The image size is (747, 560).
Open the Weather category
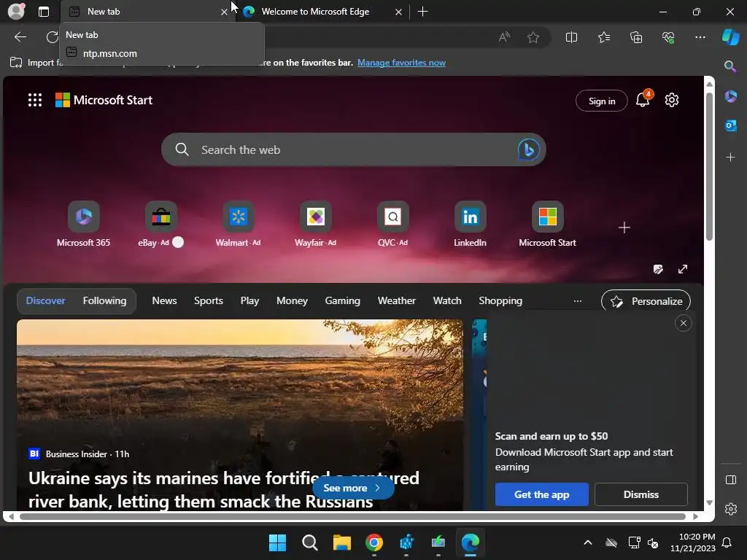coord(397,300)
